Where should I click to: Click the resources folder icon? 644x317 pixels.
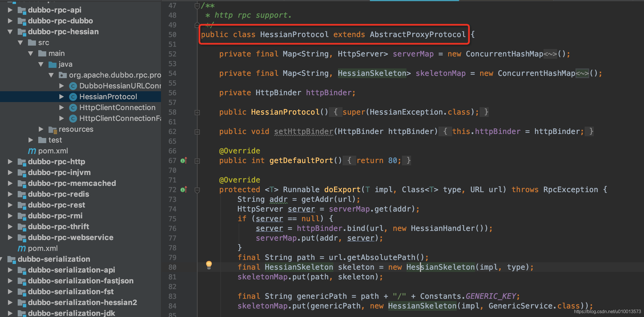pyautogui.click(x=53, y=130)
